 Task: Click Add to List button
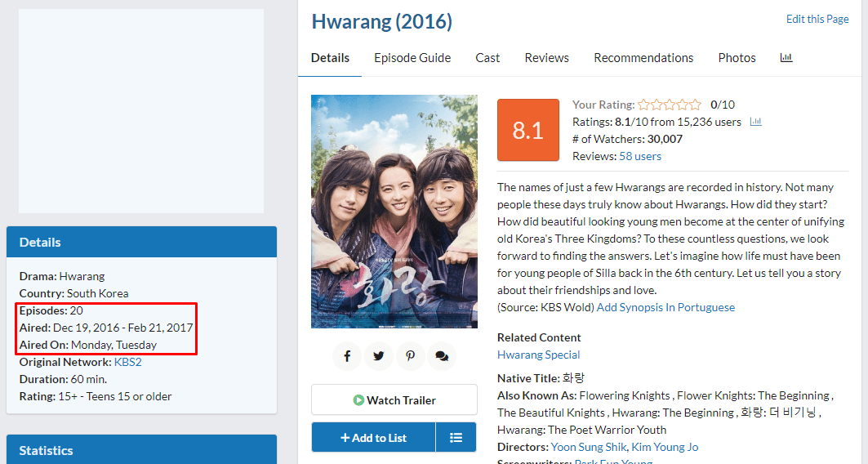374,437
